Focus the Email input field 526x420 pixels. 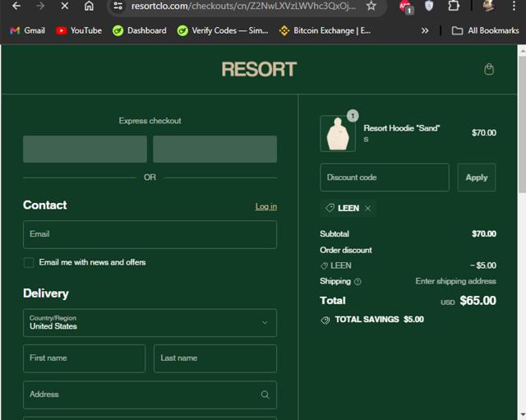pos(150,234)
